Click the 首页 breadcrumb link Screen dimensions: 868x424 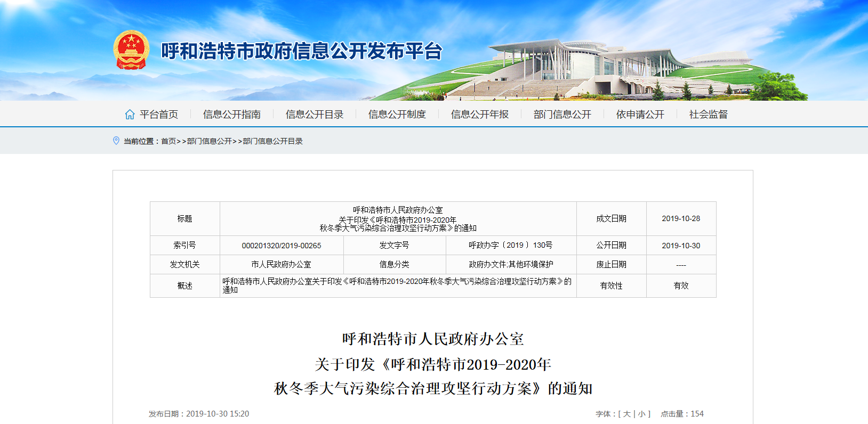click(168, 141)
